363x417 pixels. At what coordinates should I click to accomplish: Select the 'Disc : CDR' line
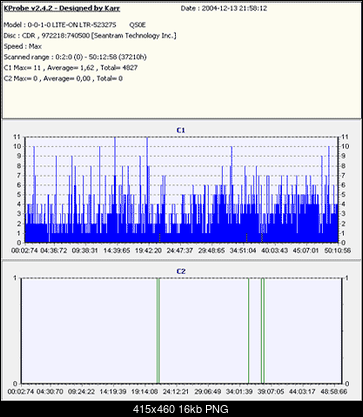pyautogui.click(x=90, y=36)
